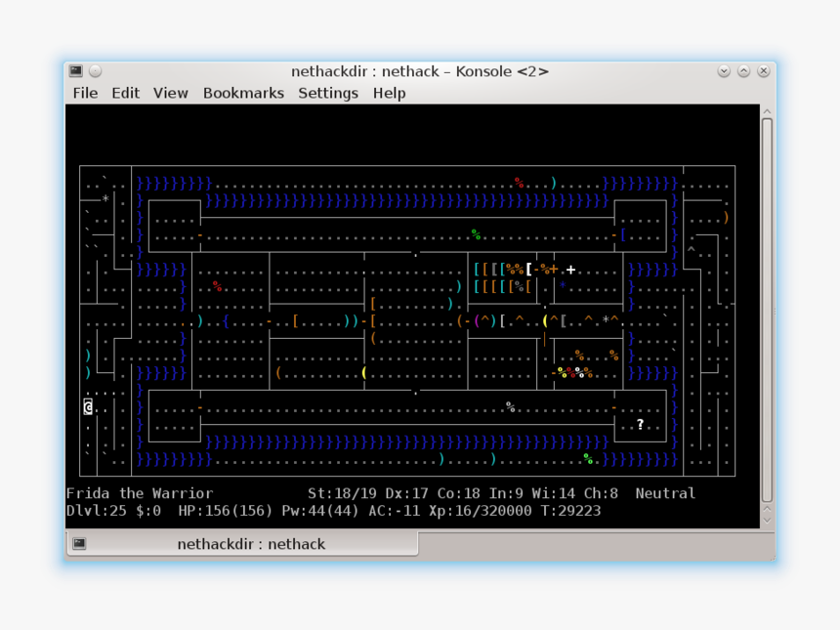This screenshot has width=840, height=630.
Task: Click the 'Frida the Warrior' status text
Action: click(x=140, y=493)
